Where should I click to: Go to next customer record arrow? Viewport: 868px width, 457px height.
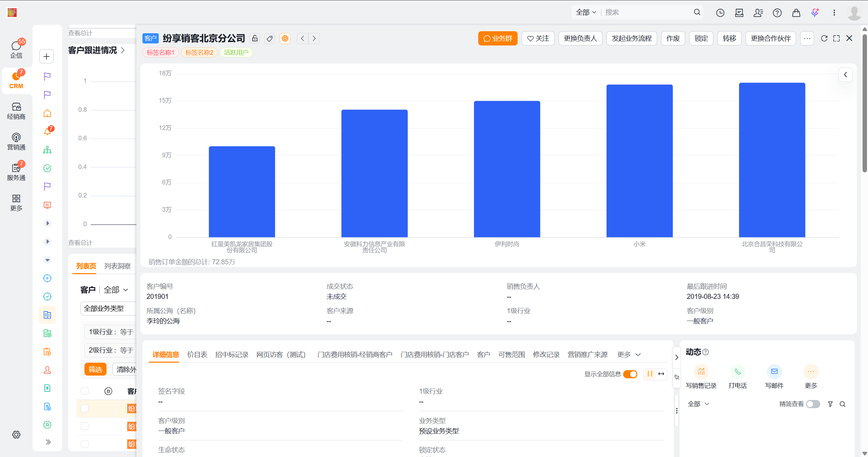pyautogui.click(x=314, y=38)
